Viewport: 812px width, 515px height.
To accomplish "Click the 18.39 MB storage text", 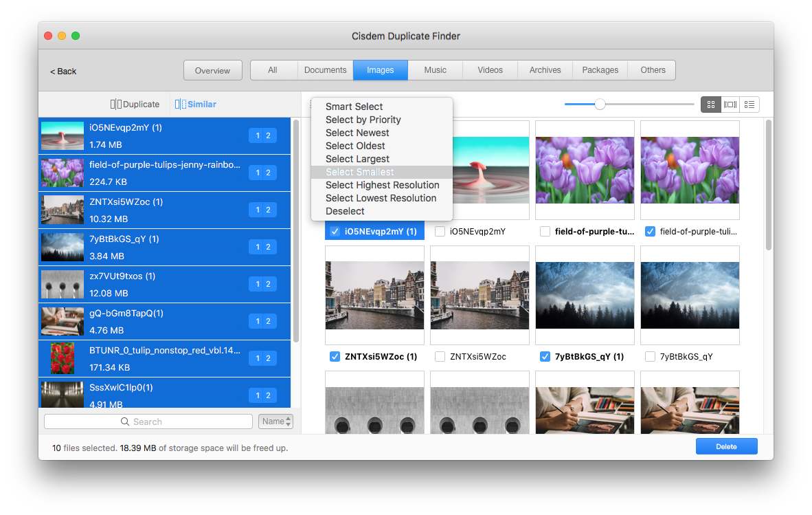I will point(138,448).
